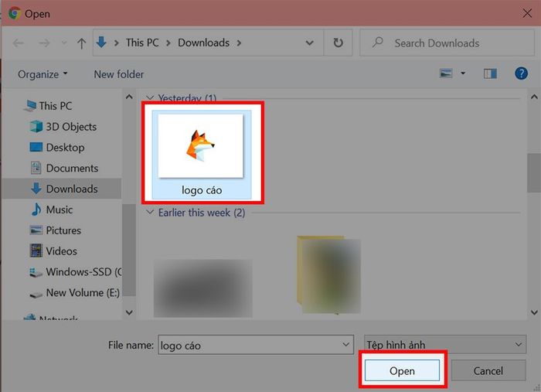This screenshot has width=541, height=392.
Task: Click the search magnifier icon
Action: 378,43
